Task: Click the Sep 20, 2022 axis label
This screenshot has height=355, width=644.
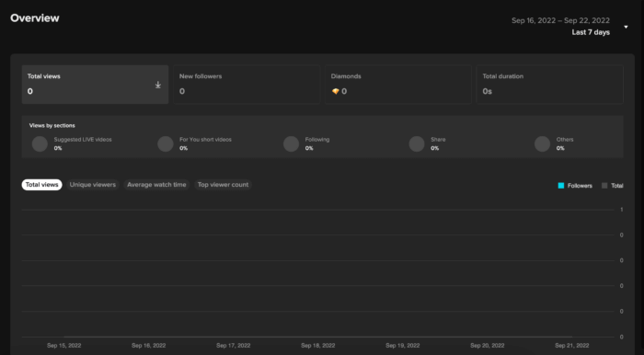Action: (487, 346)
